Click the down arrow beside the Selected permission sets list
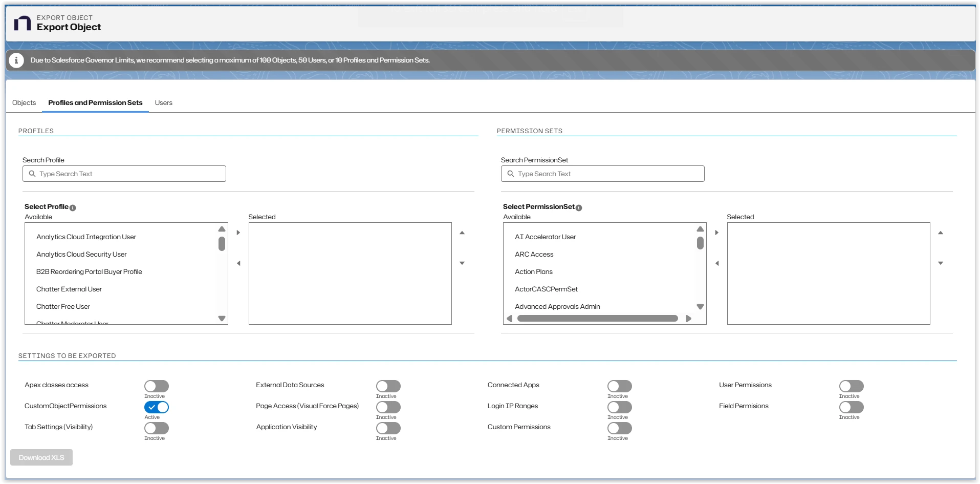The width and height of the screenshot is (980, 484). click(x=941, y=263)
